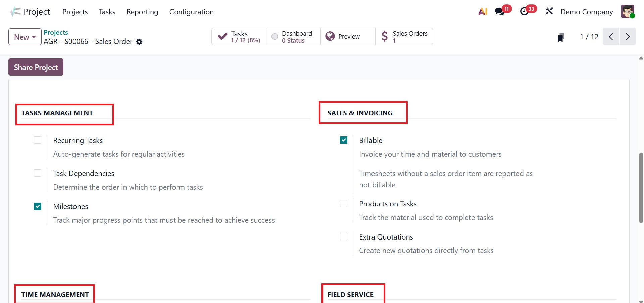Click the Share Project button
This screenshot has width=644, height=303.
pyautogui.click(x=36, y=67)
